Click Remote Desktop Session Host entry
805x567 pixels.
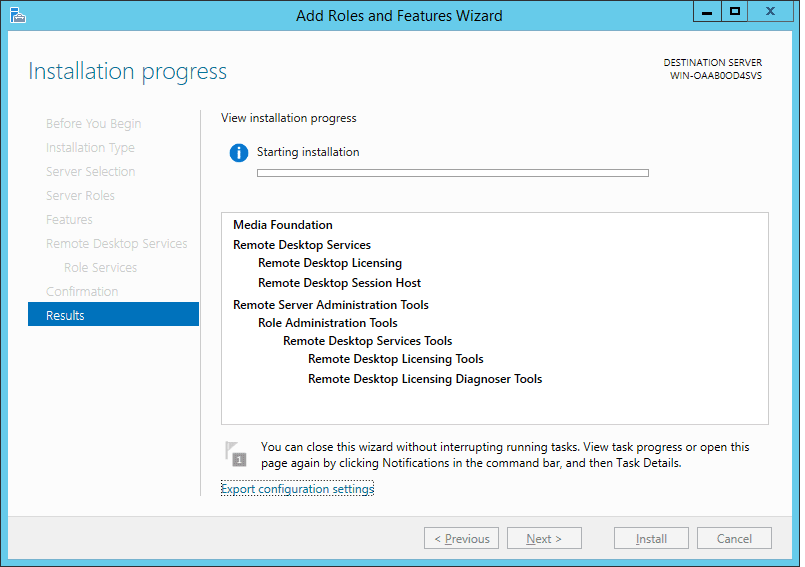[x=339, y=282]
